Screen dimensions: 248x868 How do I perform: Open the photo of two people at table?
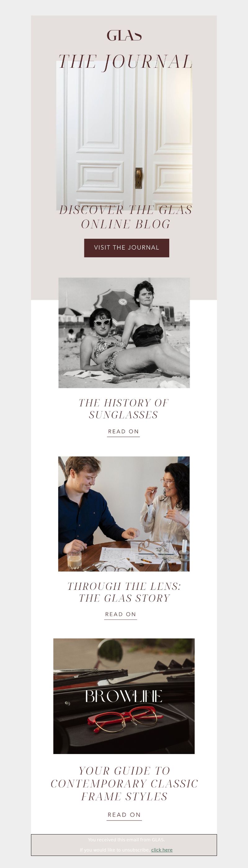tap(124, 514)
